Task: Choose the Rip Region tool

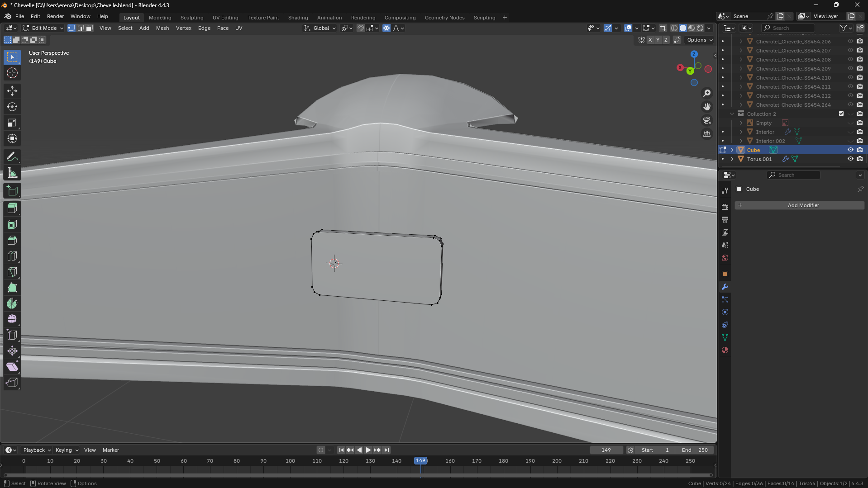Action: 12,383
